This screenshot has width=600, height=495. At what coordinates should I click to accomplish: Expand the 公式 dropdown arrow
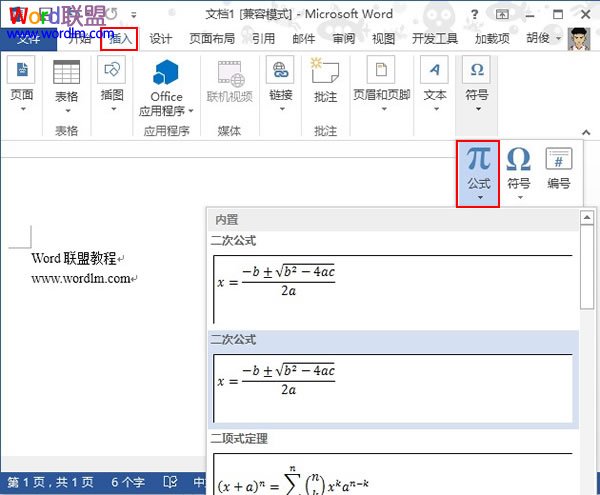click(x=480, y=198)
